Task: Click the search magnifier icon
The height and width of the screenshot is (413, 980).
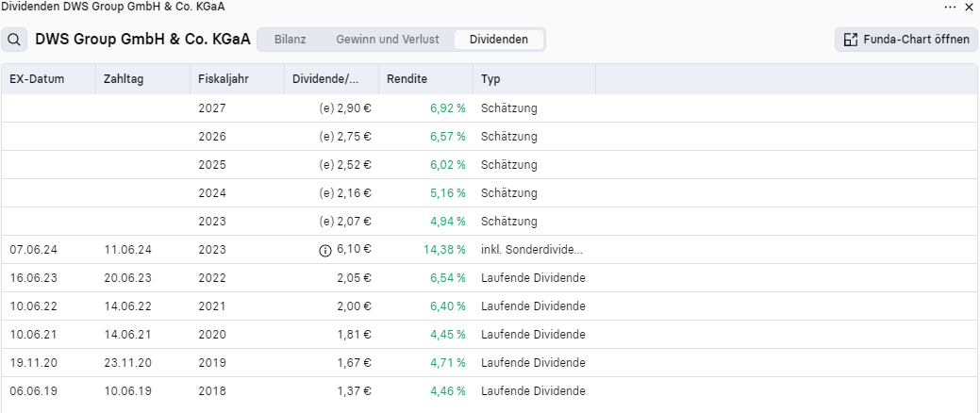Action: tap(14, 40)
